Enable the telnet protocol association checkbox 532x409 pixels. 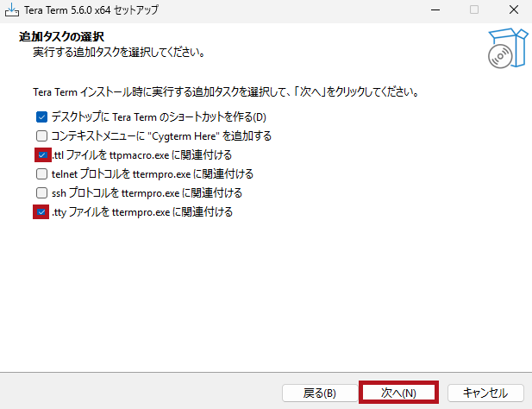pyautogui.click(x=41, y=173)
